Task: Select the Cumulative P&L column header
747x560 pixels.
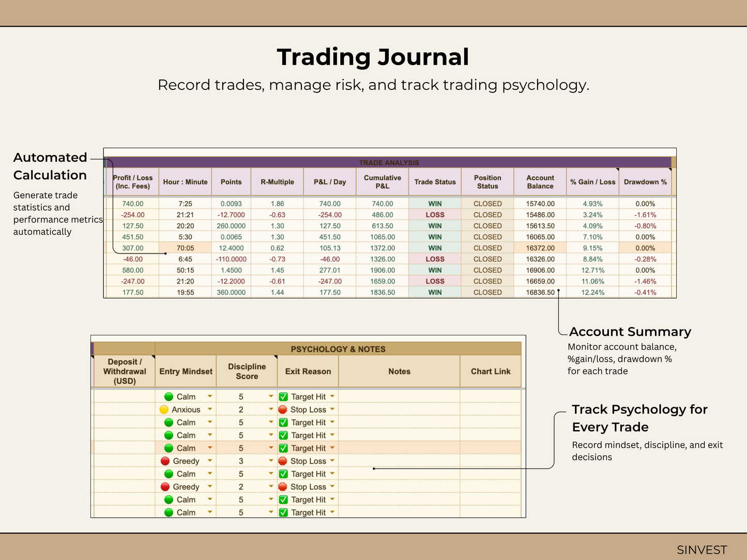Action: pyautogui.click(x=383, y=182)
